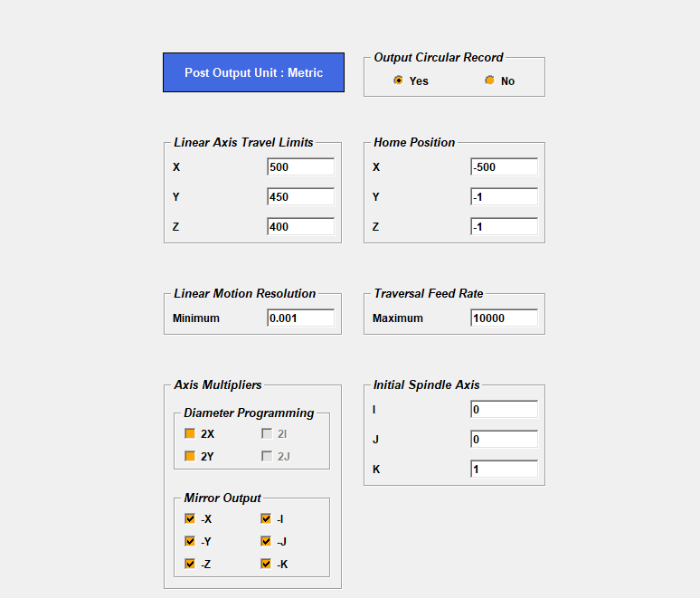Toggle the 2X diameter programming checkbox
The width and height of the screenshot is (700, 598).
pyautogui.click(x=190, y=433)
